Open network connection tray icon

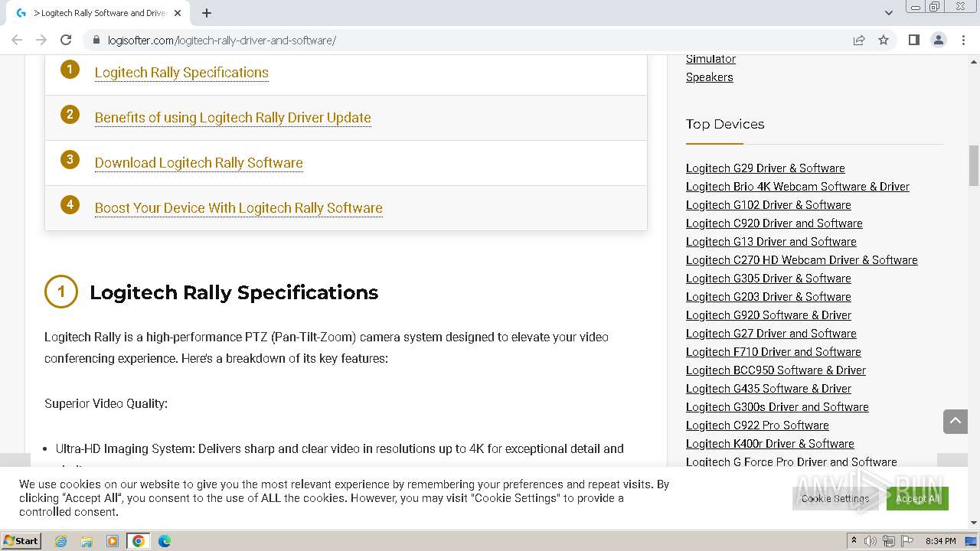pyautogui.click(x=889, y=541)
